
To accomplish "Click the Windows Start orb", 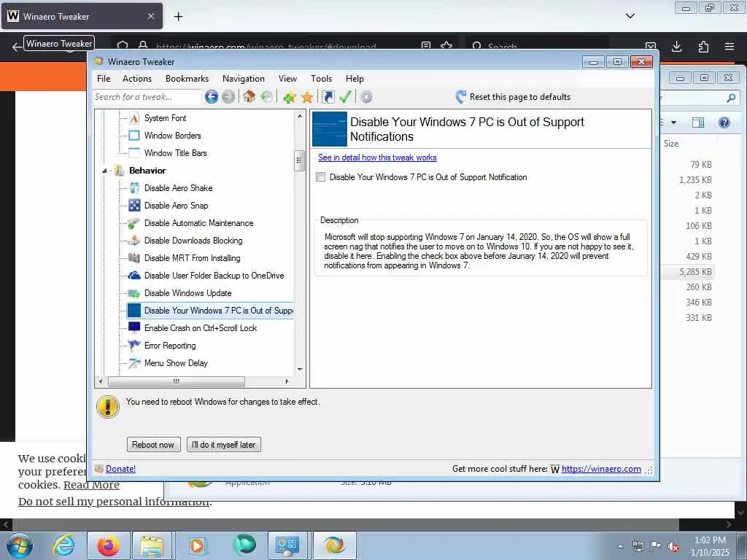I will 20,545.
